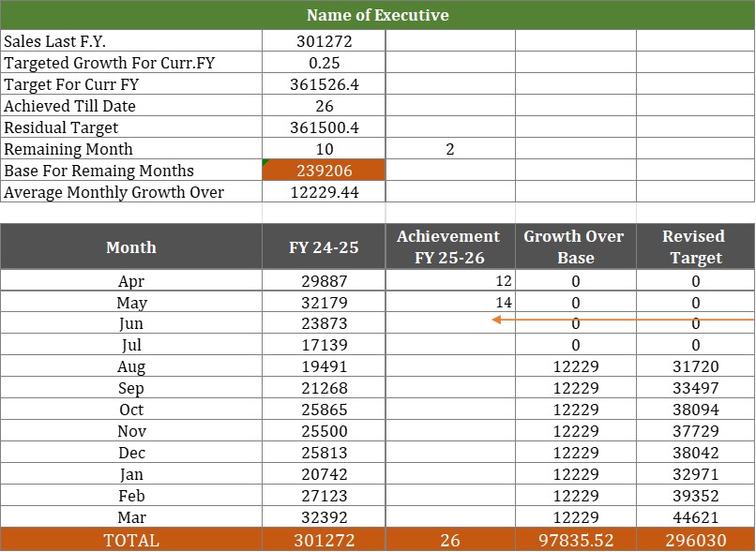Click the Residual Target value 361500.4
The height and width of the screenshot is (552, 756).
pos(324,127)
